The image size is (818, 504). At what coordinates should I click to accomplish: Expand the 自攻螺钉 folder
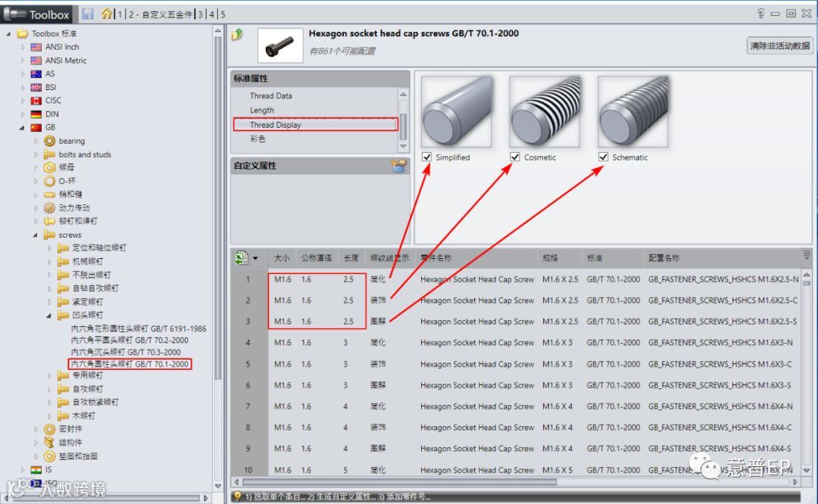[49, 389]
